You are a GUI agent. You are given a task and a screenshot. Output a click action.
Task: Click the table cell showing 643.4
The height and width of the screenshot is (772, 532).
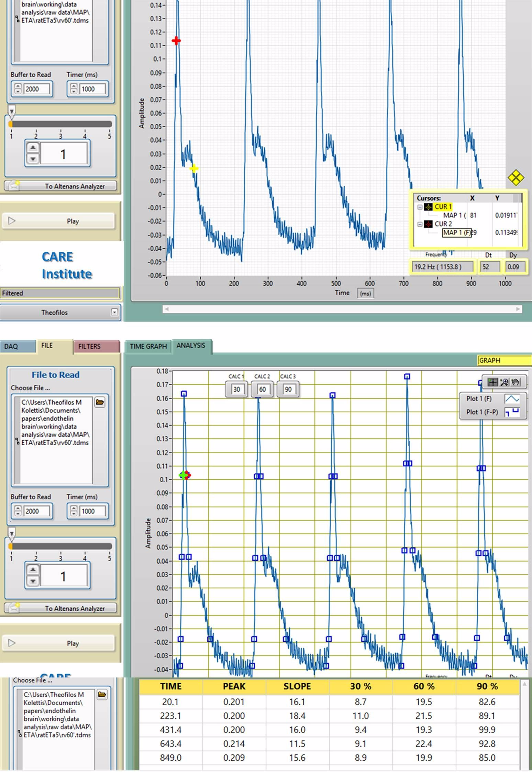[x=171, y=743]
